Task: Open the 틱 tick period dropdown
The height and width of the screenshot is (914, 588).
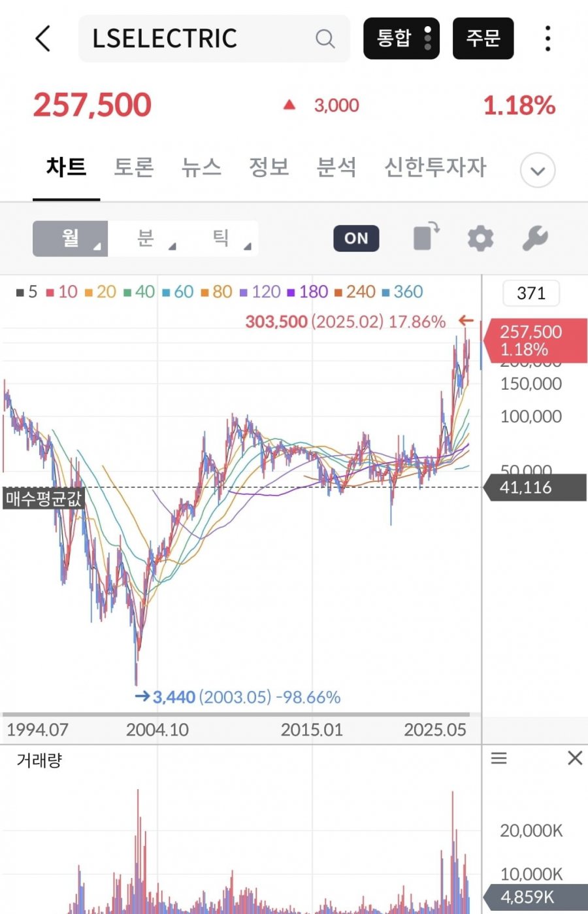Action: tap(222, 238)
